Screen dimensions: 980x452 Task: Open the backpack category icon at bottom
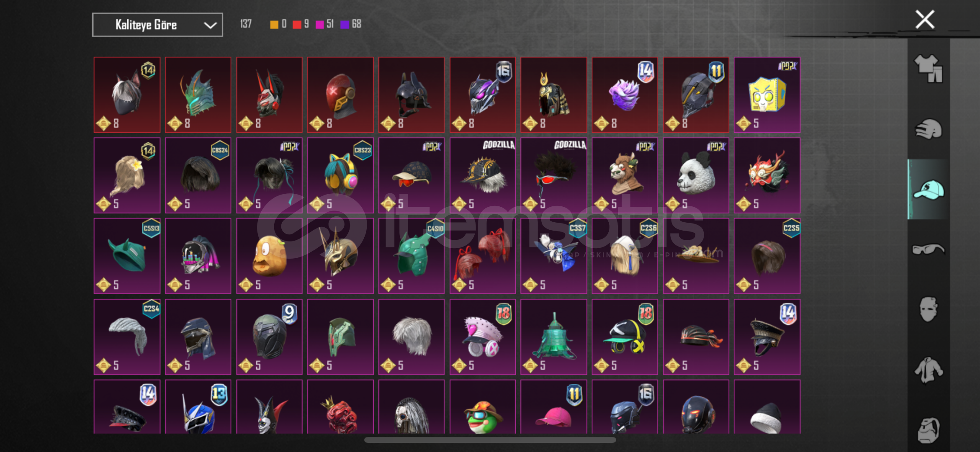point(928,430)
